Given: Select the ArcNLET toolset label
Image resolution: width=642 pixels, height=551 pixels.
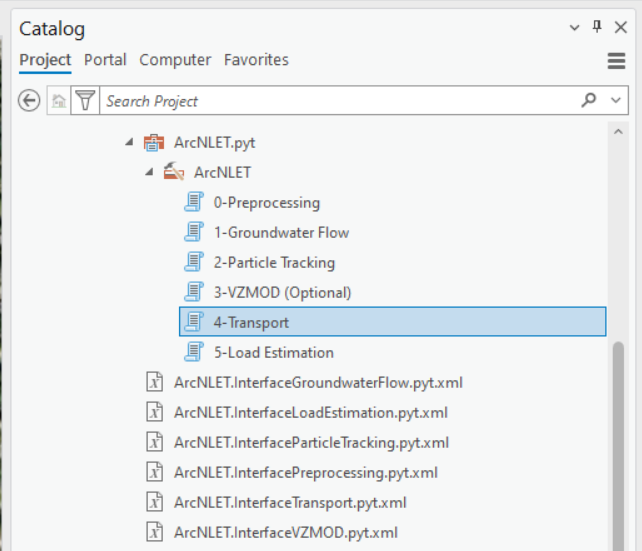Looking at the screenshot, I should coord(222,173).
